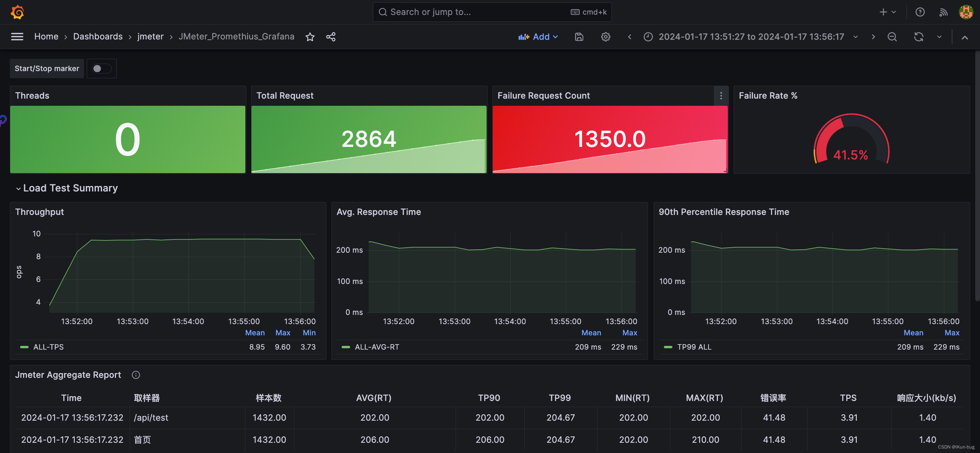Open the hamburger navigation menu
Viewport: 980px width, 453px height.
pyautogui.click(x=17, y=36)
